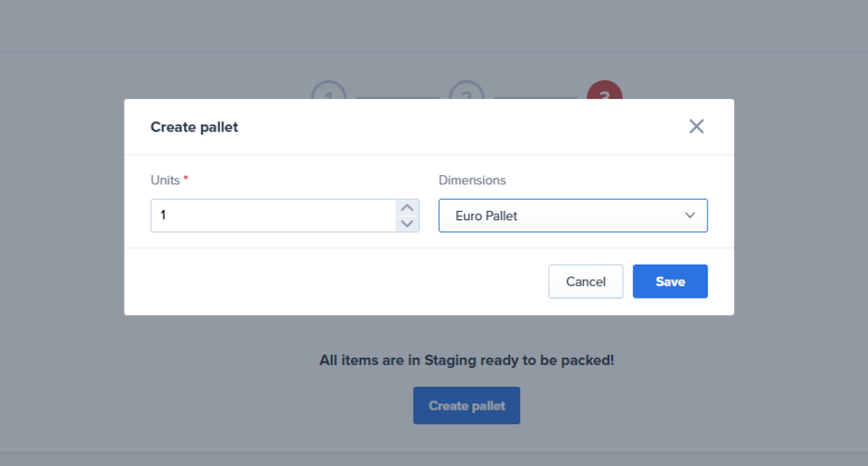Go to step 2 in the progress stepper
868x466 pixels.
point(466,91)
